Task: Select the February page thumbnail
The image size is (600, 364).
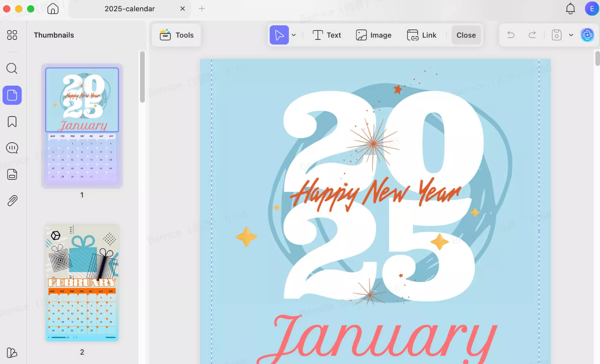Action: [x=82, y=282]
